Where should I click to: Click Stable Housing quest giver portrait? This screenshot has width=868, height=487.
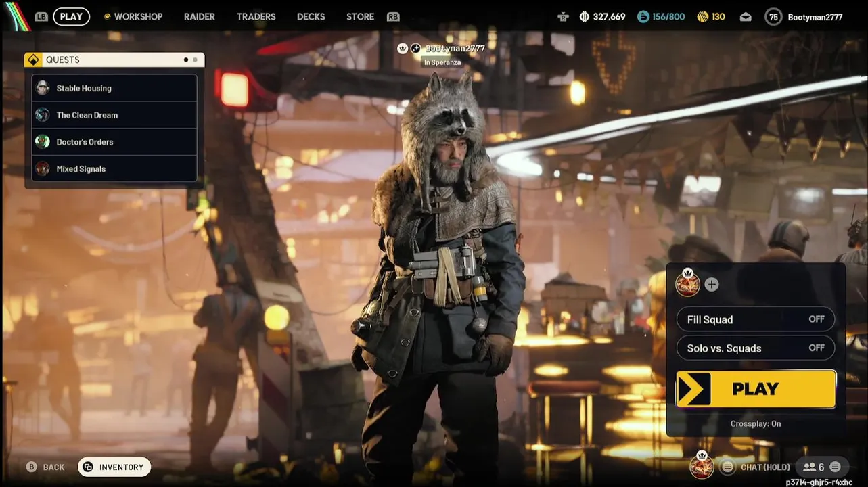tap(43, 88)
